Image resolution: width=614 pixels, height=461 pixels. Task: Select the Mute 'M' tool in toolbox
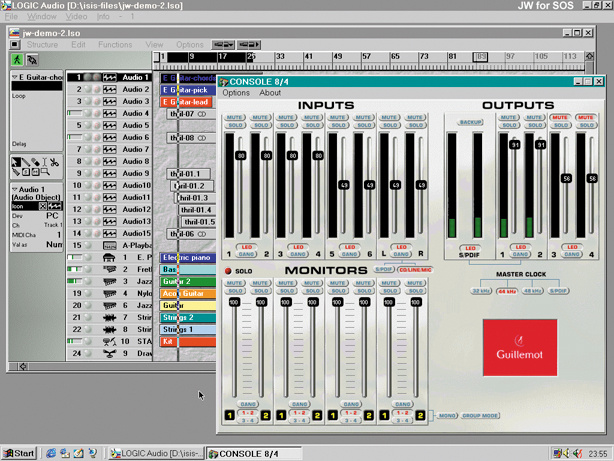pyautogui.click(x=35, y=172)
